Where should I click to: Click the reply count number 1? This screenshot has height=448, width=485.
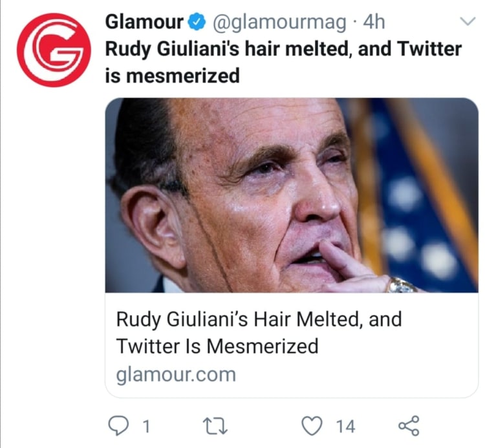[146, 427]
